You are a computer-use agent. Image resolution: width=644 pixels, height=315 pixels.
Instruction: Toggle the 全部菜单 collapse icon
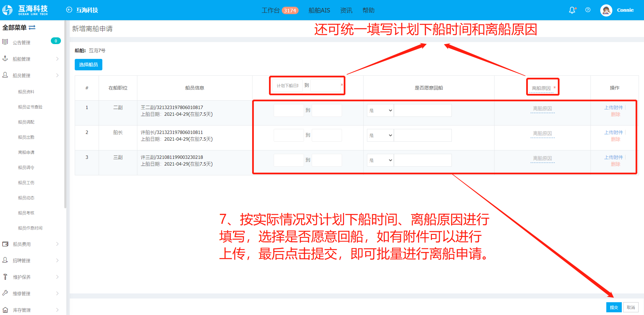click(x=32, y=28)
